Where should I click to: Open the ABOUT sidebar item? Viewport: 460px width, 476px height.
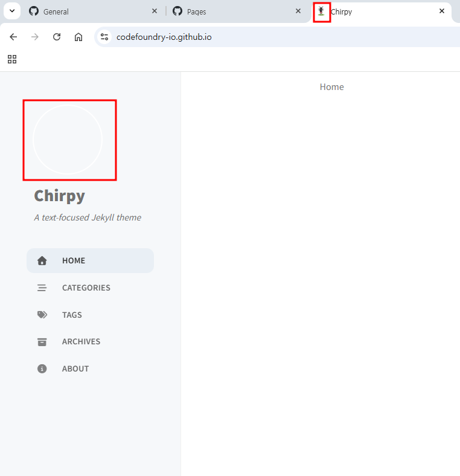90,368
